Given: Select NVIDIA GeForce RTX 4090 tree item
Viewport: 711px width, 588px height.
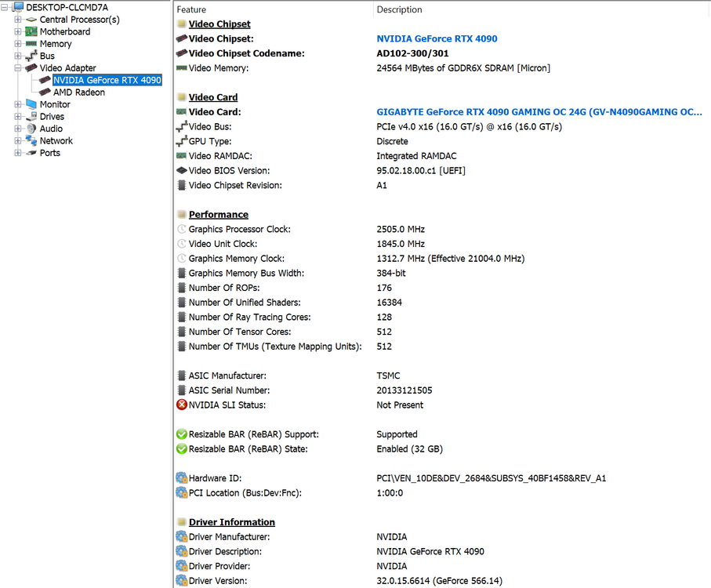Looking at the screenshot, I should pos(107,80).
